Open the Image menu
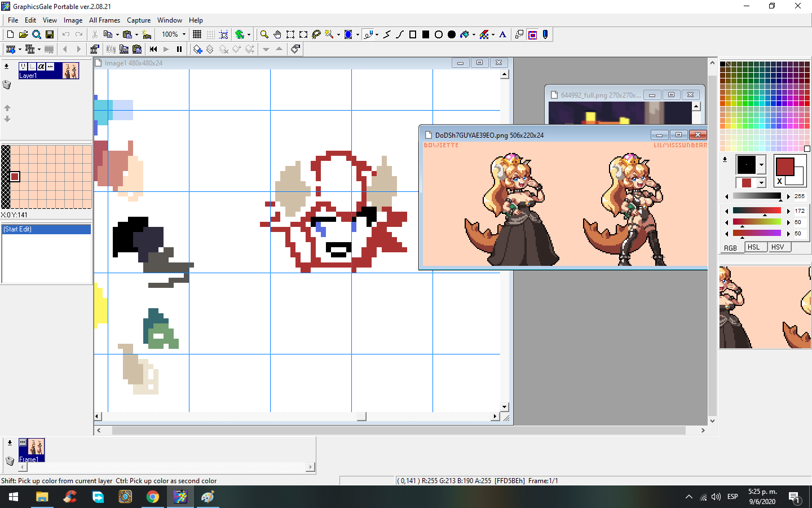This screenshot has height=508, width=812. point(73,20)
